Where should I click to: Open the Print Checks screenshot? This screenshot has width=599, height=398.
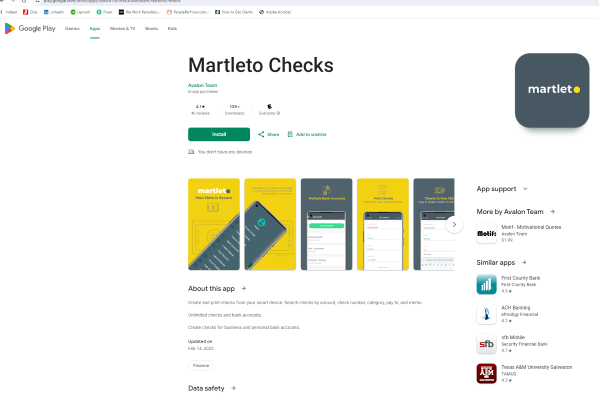point(383,224)
